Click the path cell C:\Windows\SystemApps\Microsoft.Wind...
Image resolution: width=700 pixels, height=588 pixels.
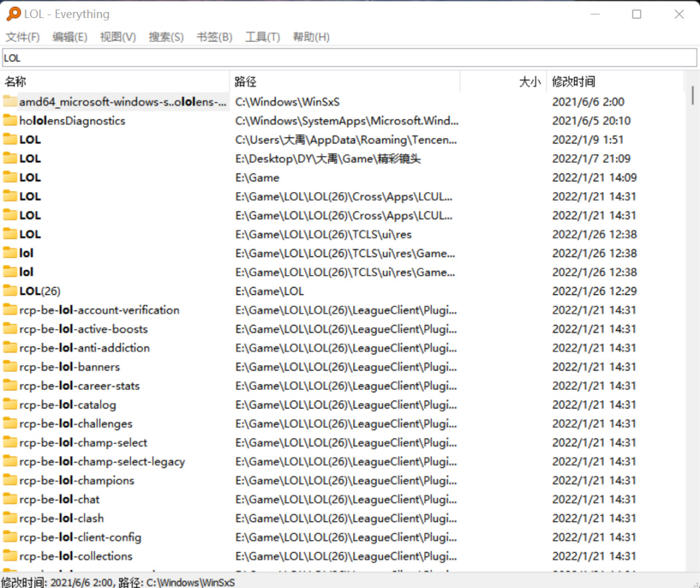point(347,121)
